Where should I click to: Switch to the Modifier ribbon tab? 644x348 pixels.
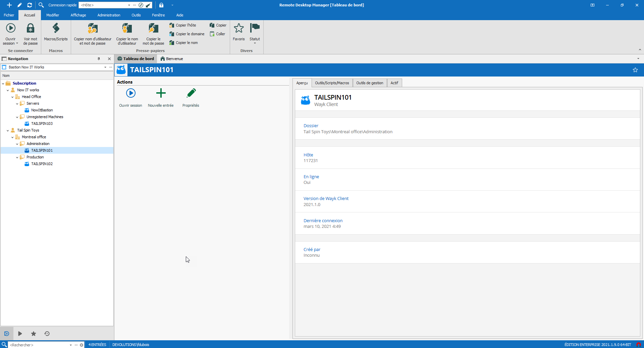click(53, 15)
